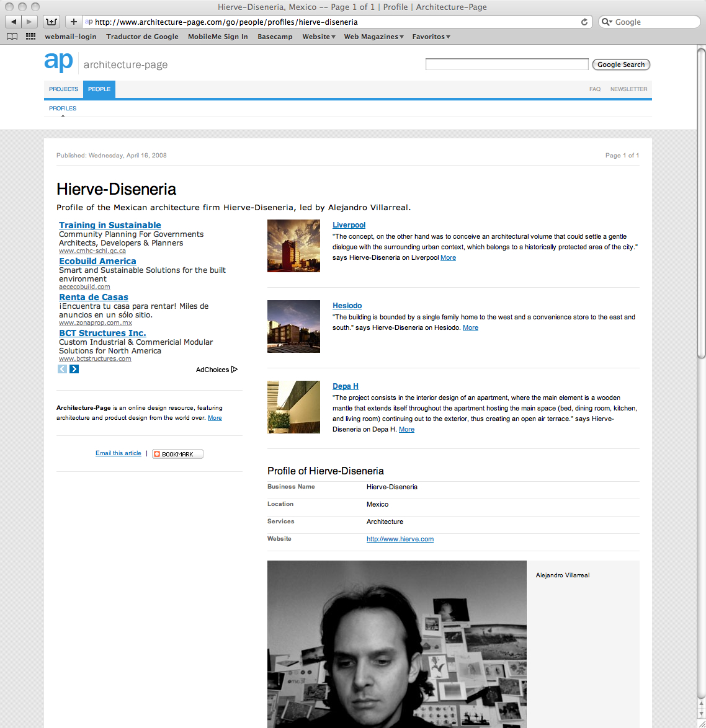Click aececobuild.com ad URL
Screen dimensions: 706x728
coord(84,287)
